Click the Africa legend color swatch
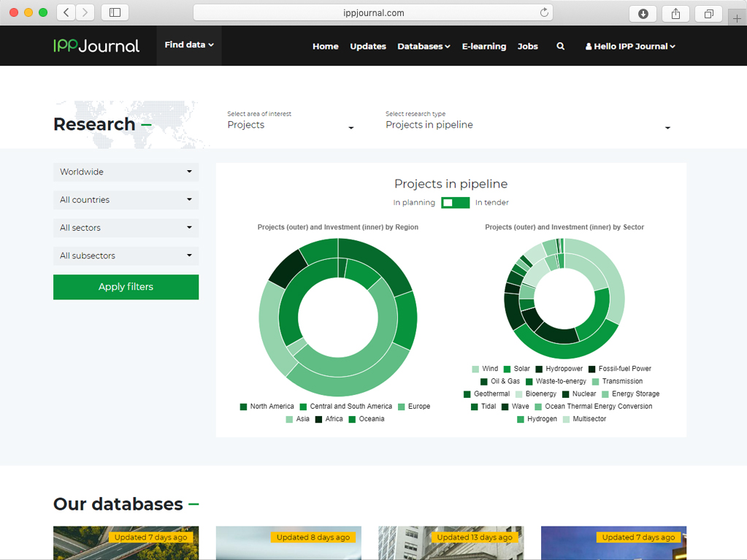 (319, 419)
